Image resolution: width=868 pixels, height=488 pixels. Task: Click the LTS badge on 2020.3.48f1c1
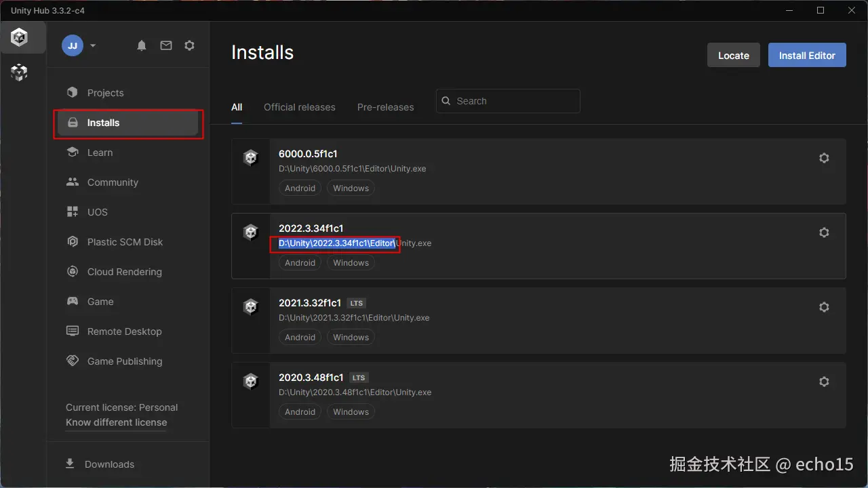(x=359, y=378)
